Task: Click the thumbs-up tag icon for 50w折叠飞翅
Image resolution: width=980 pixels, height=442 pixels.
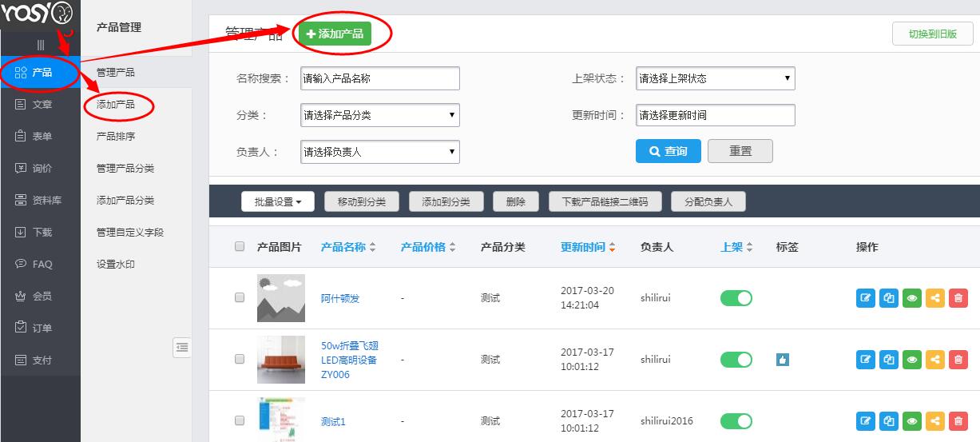Action: point(783,360)
